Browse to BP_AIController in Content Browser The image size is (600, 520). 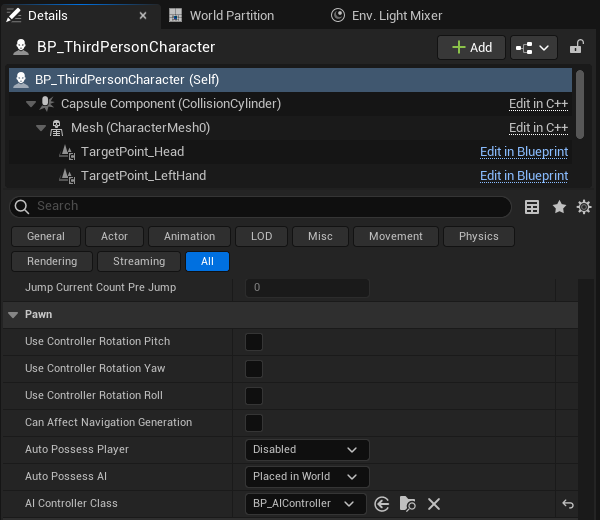408,504
